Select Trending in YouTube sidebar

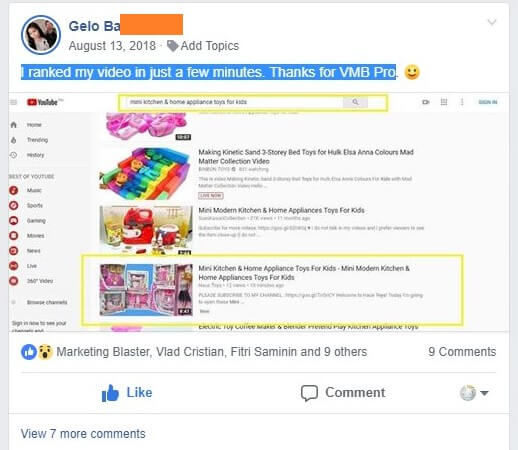coord(37,140)
